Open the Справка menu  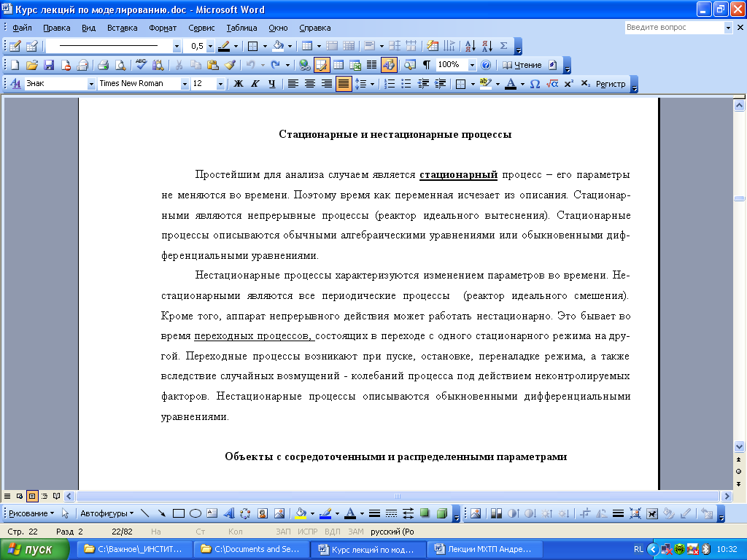tap(315, 28)
